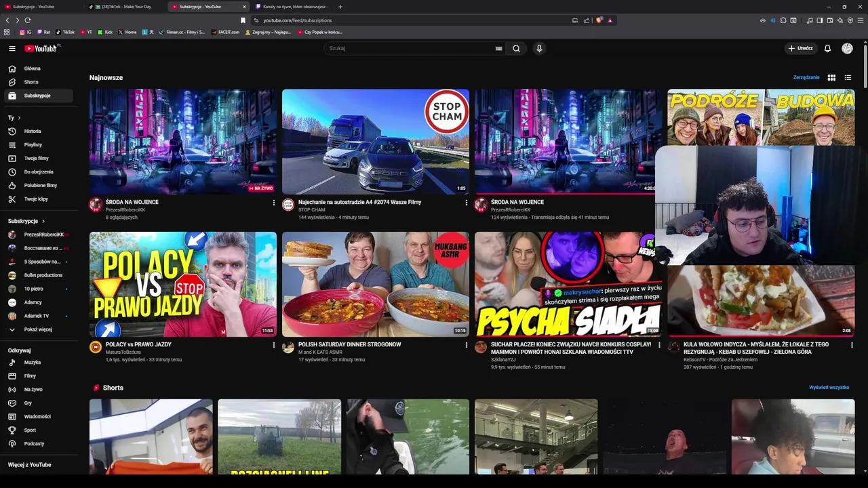The height and width of the screenshot is (488, 868).
Task: Open a new browser tab
Action: click(340, 7)
